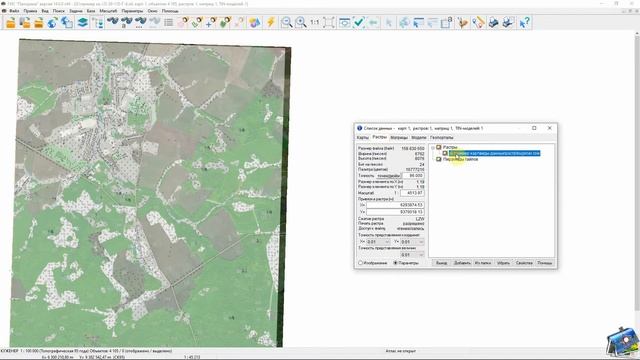640x360 pixels.
Task: Click the square with number 8 icon
Action: (446, 22)
